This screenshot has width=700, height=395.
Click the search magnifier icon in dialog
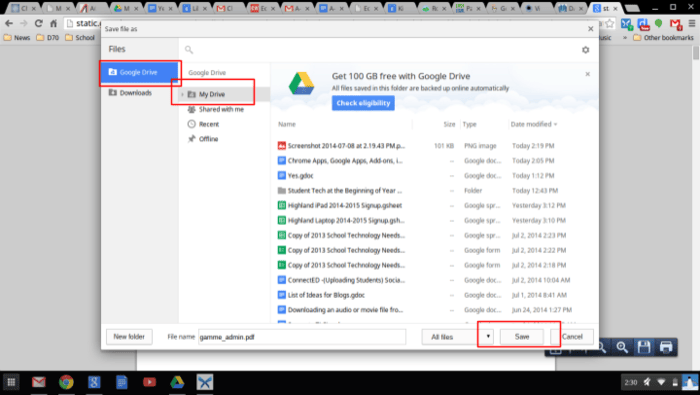(189, 50)
